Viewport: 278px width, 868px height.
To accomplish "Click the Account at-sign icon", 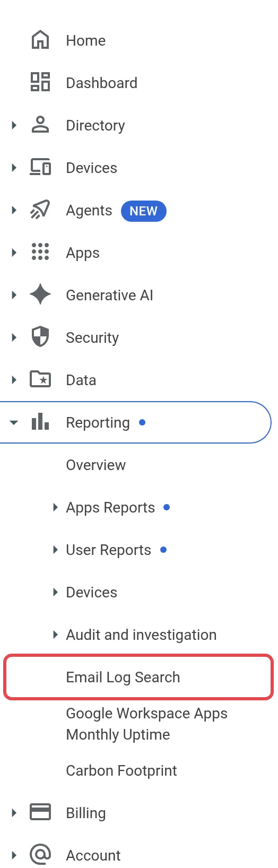I will coord(40,855).
